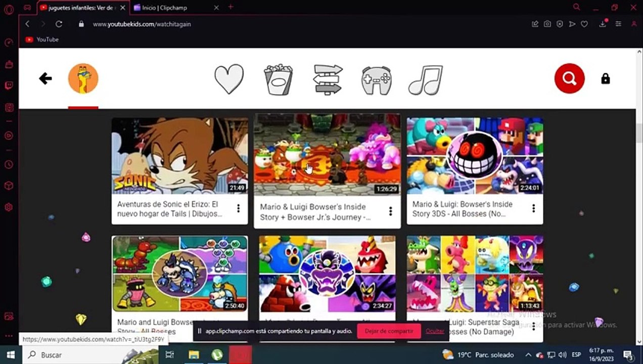Open Sonic el Erizo video thumbnail
The height and width of the screenshot is (364, 643).
click(x=179, y=156)
